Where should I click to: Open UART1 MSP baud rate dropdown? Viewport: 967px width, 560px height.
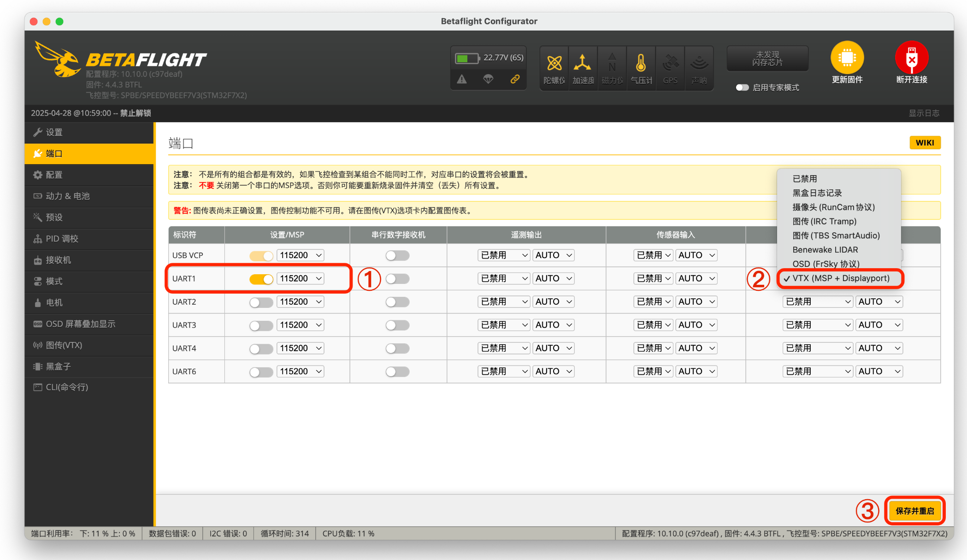(301, 278)
